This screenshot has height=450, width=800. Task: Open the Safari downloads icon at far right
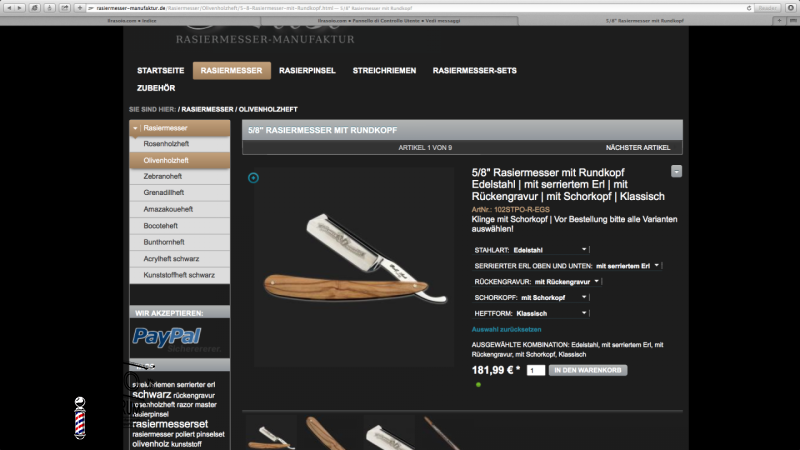pos(791,8)
